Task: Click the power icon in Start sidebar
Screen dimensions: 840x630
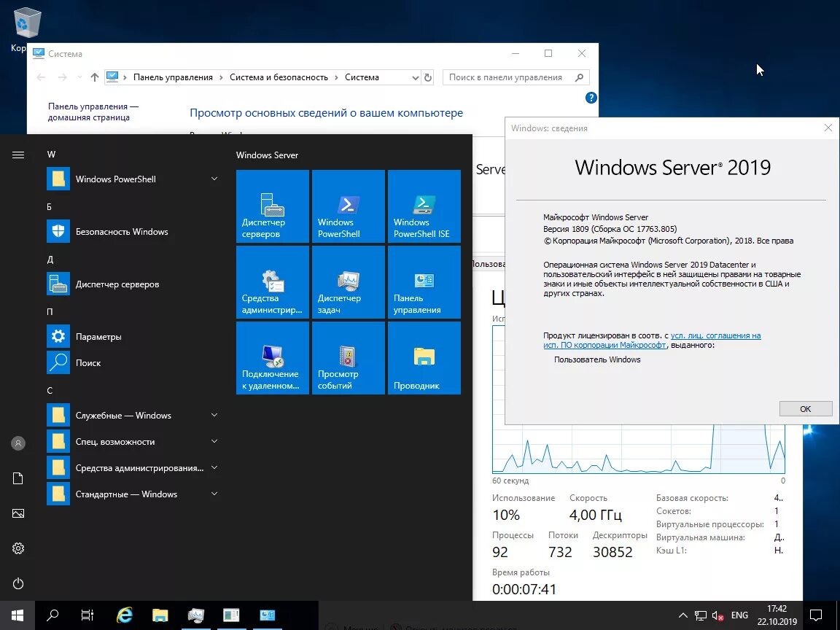Action: click(x=17, y=583)
